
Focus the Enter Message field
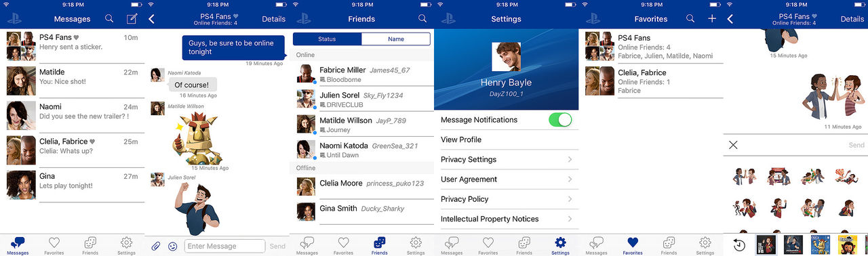(224, 246)
